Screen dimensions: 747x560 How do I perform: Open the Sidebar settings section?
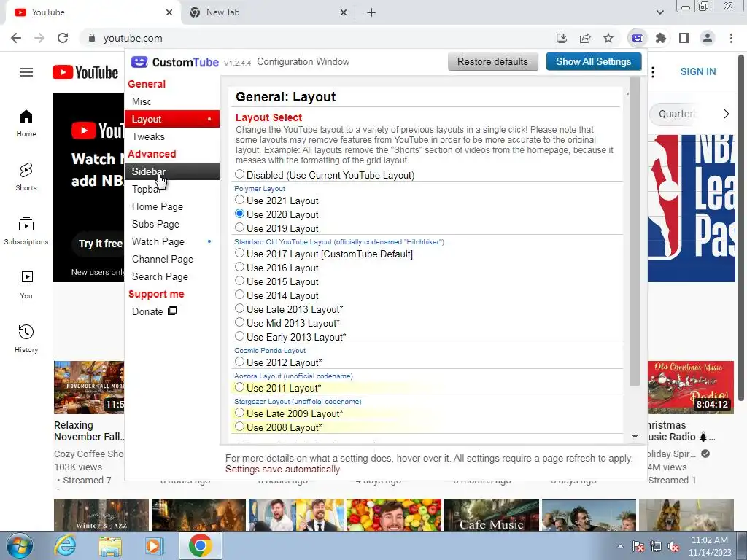pyautogui.click(x=172, y=171)
